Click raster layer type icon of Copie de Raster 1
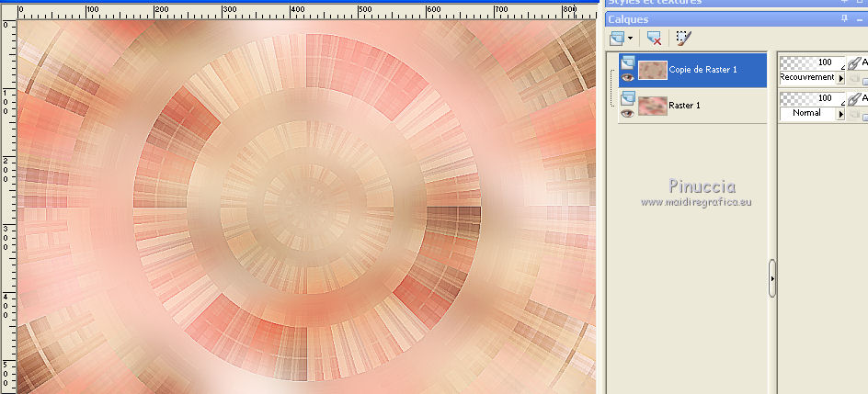Screen dimensions: 868x394 pyautogui.click(x=627, y=62)
